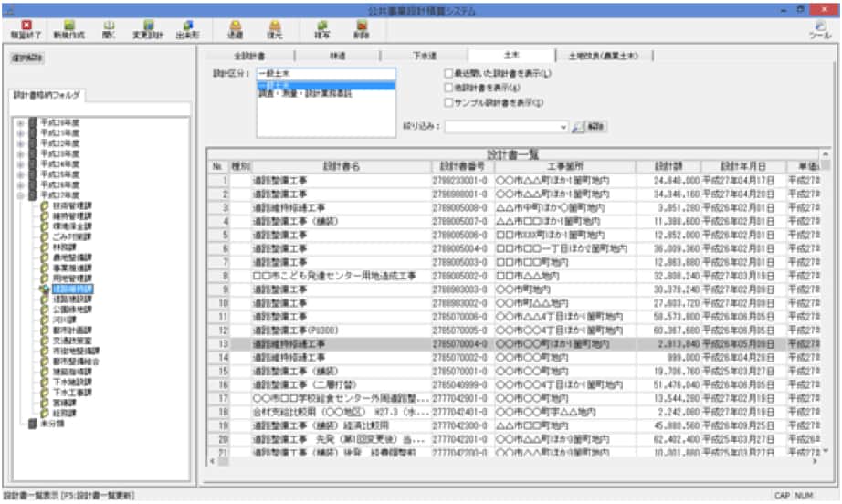Click the folder icon of ごみ対策課
This screenshot has height=504, width=842.
tap(45, 236)
